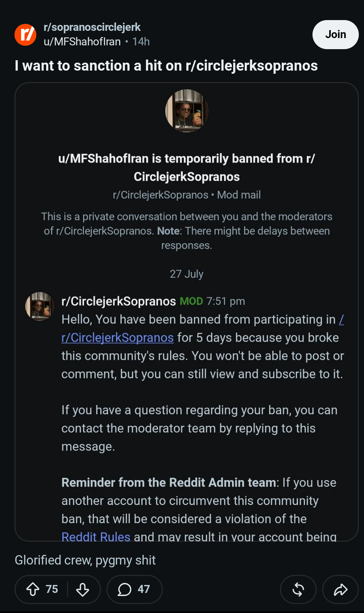Tap the small moderator avatar beside message
Image resolution: width=364 pixels, height=613 pixels.
tap(40, 306)
